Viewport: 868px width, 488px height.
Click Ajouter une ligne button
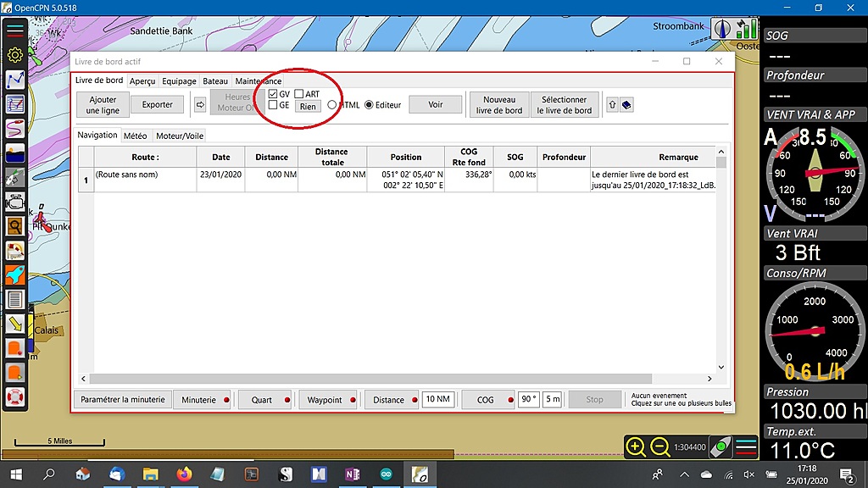[x=103, y=104]
